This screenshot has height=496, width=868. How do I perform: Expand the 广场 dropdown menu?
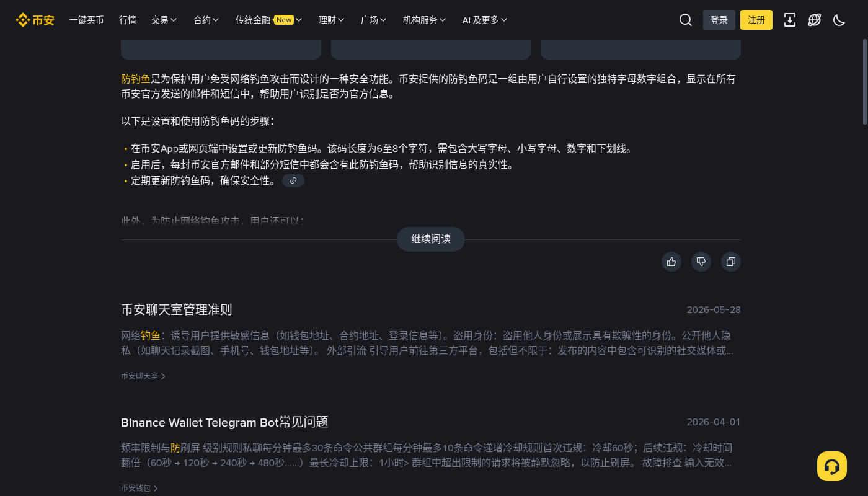pos(374,20)
